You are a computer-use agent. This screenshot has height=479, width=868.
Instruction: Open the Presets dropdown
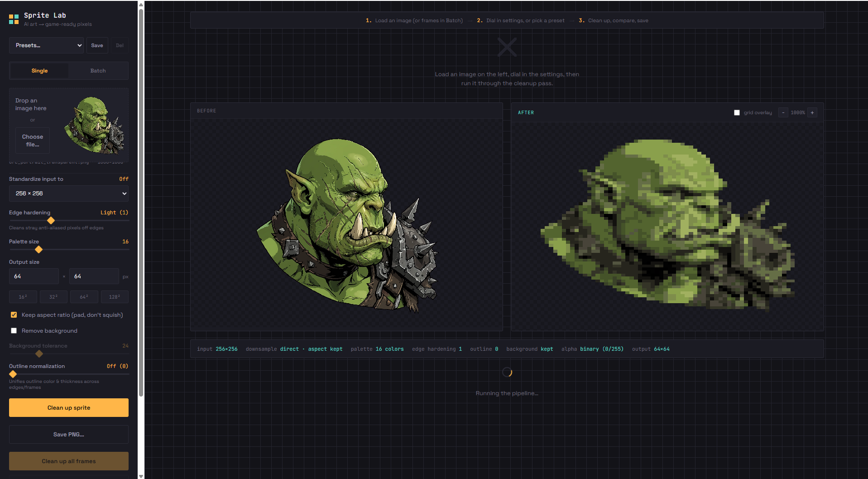click(x=46, y=45)
